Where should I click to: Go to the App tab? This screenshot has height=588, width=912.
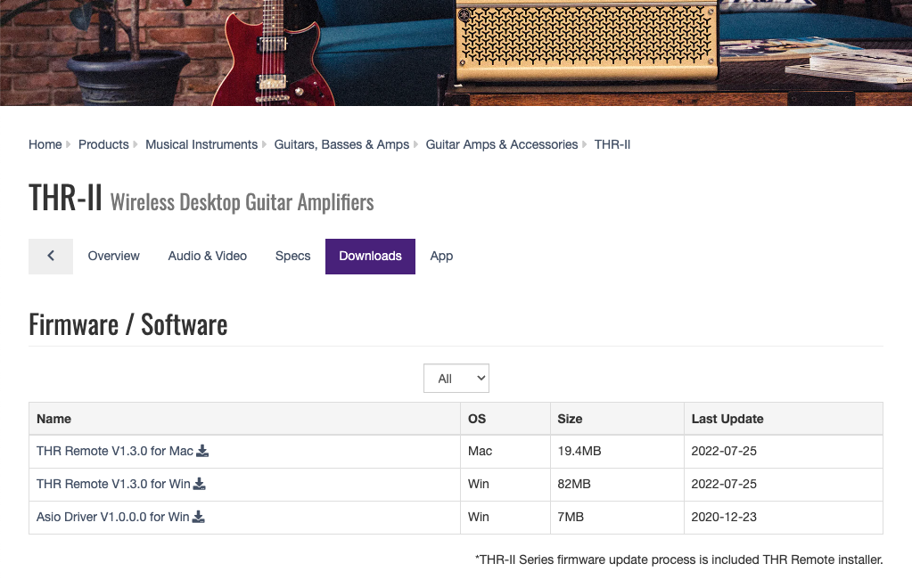point(440,256)
